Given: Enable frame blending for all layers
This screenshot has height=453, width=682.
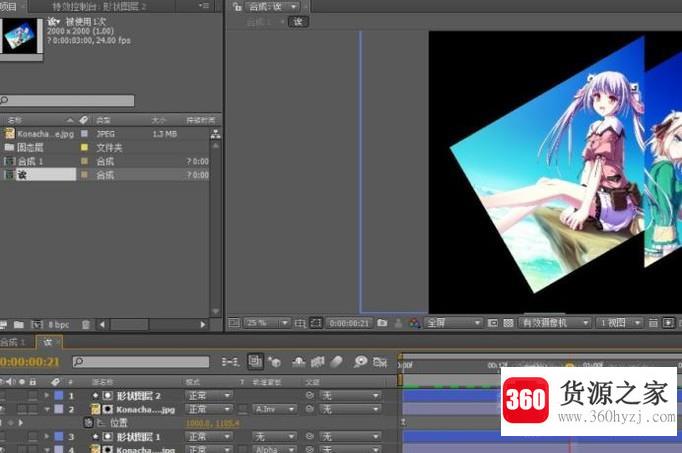Looking at the screenshot, I should coord(318,362).
